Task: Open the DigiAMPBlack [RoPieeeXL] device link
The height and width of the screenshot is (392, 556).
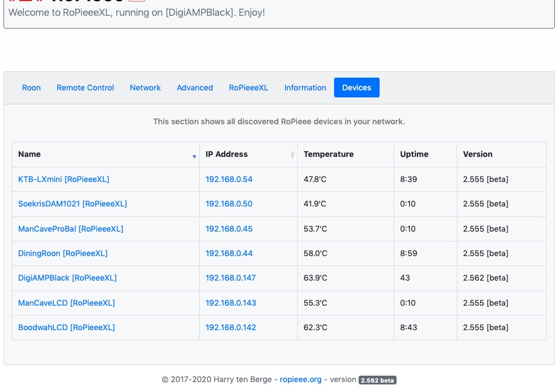Action: pos(67,278)
